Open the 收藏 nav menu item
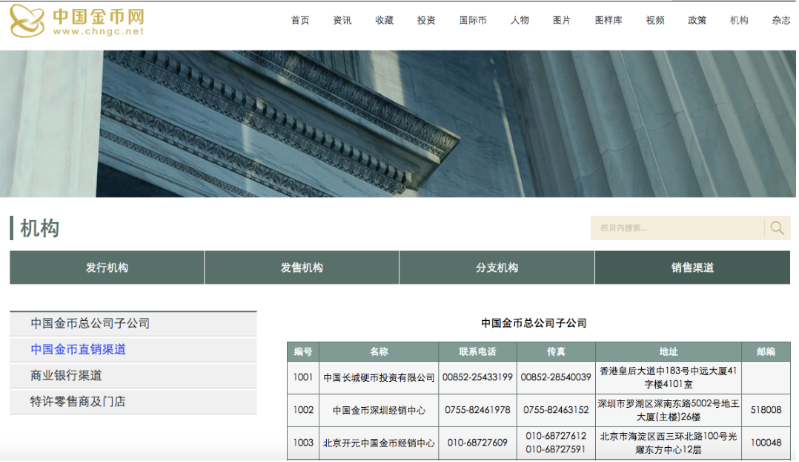This screenshot has height=462, width=799. [x=384, y=20]
